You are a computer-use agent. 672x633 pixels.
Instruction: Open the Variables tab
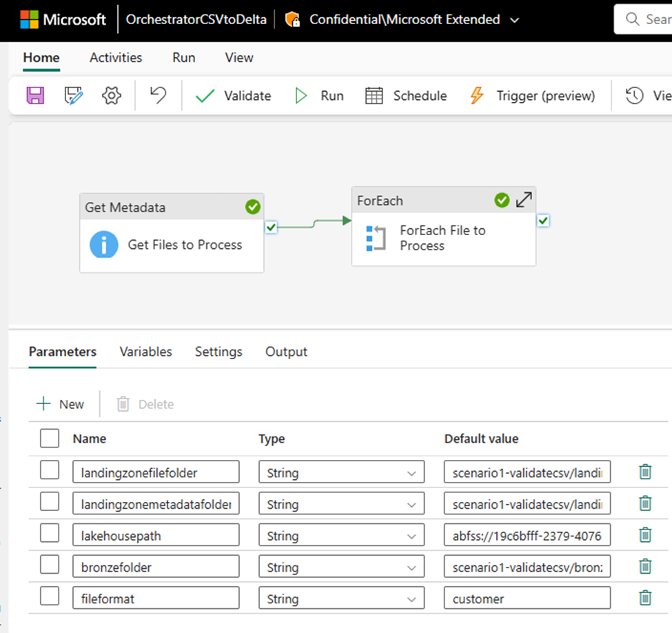(145, 352)
